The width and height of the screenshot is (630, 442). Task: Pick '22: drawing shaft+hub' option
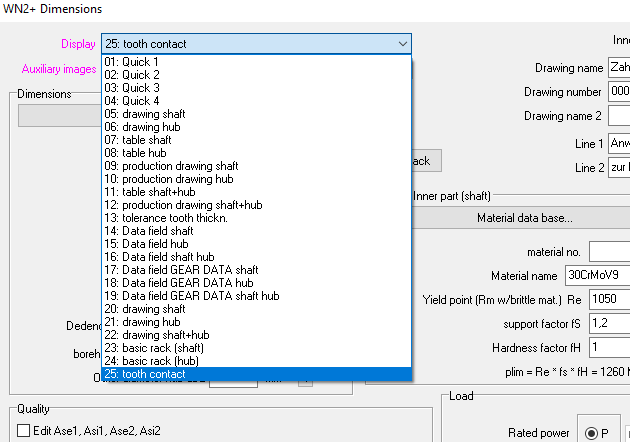tap(156, 335)
